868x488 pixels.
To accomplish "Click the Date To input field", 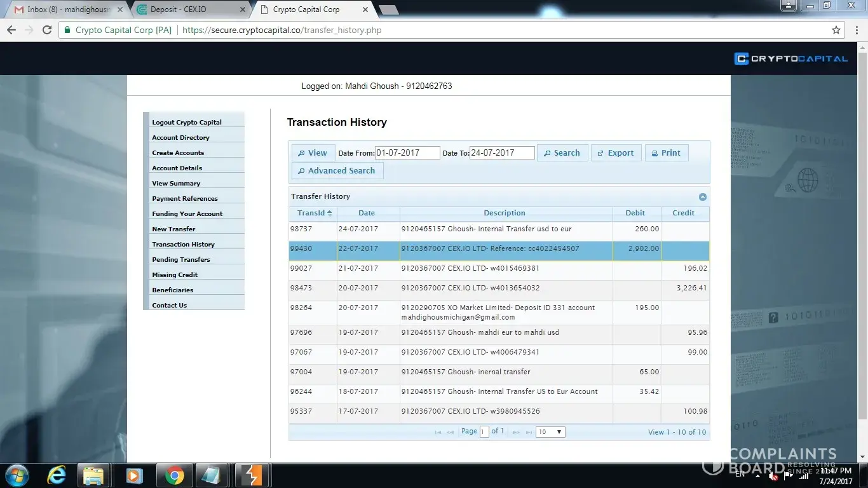I will pyautogui.click(x=502, y=153).
